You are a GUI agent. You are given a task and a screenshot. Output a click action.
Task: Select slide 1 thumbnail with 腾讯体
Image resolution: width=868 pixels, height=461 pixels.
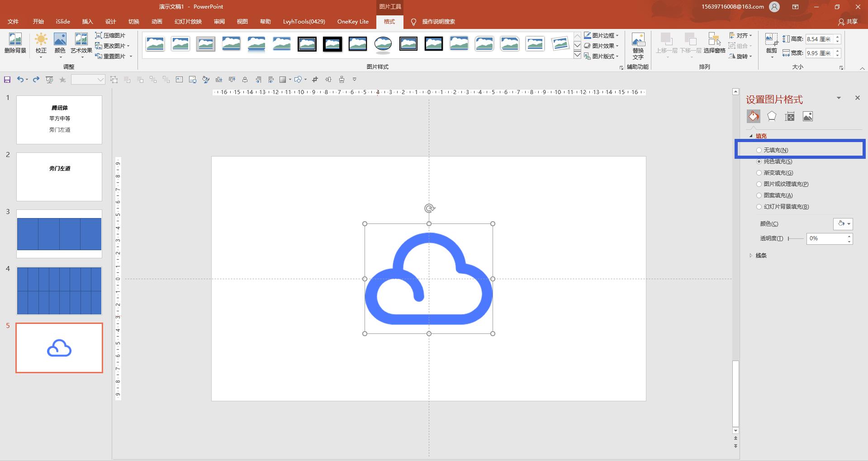coord(59,120)
